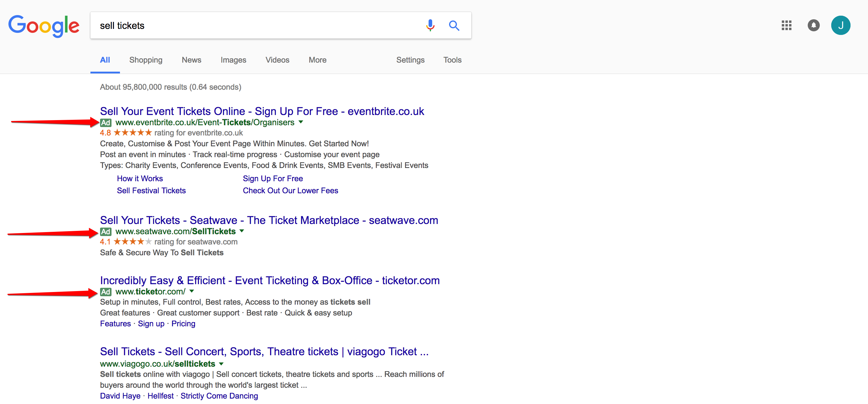Open the Google apps grid
This screenshot has width=868, height=404.
tap(786, 25)
